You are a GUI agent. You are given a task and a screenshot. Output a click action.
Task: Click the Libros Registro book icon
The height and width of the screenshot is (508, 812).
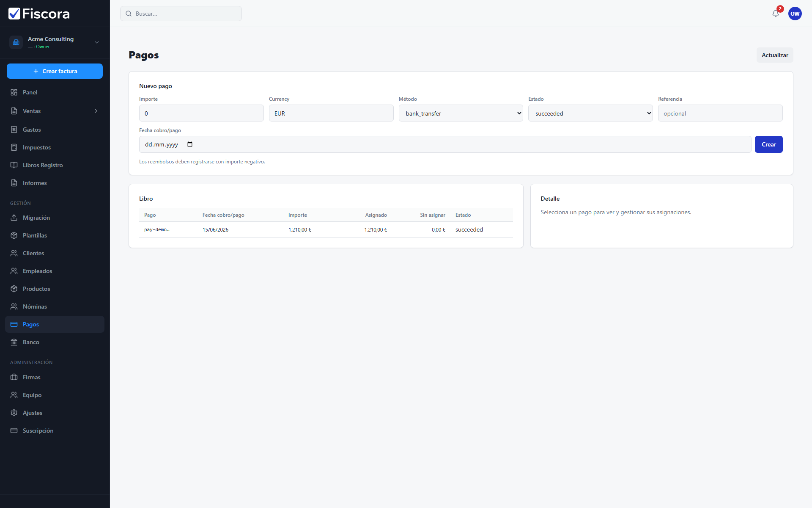click(14, 165)
